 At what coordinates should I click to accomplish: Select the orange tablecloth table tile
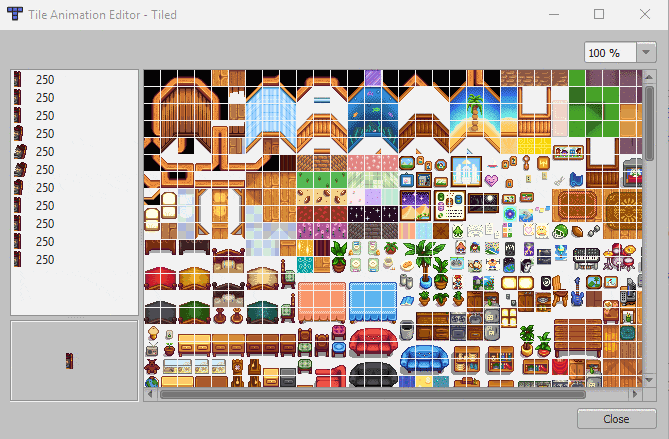(x=322, y=303)
